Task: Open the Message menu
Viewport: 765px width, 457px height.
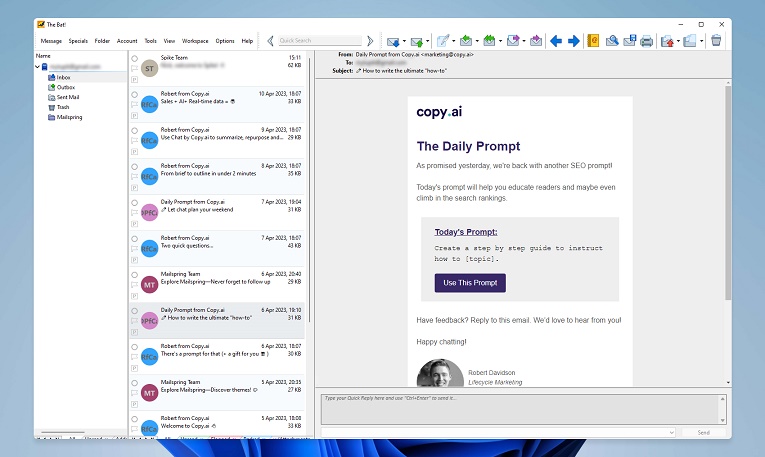Action: point(51,41)
